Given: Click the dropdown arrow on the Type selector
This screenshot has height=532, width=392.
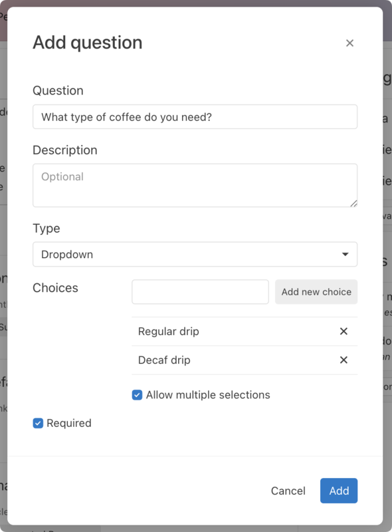Looking at the screenshot, I should (x=345, y=254).
